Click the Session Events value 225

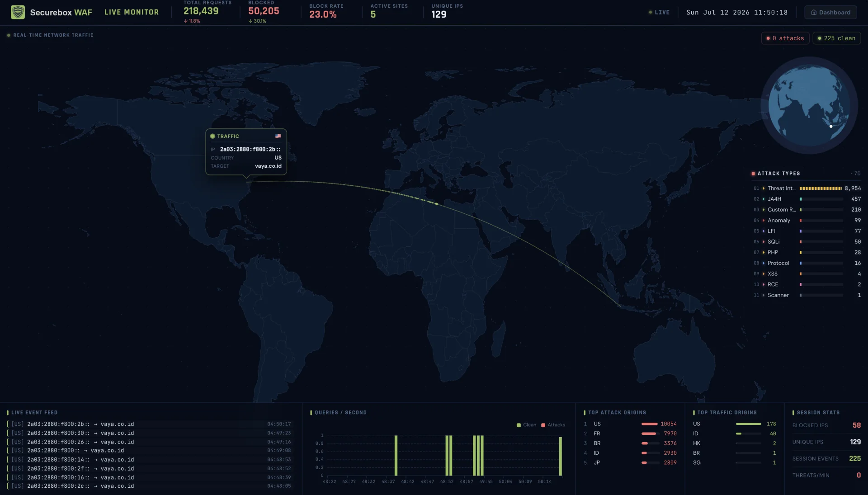pos(855,458)
